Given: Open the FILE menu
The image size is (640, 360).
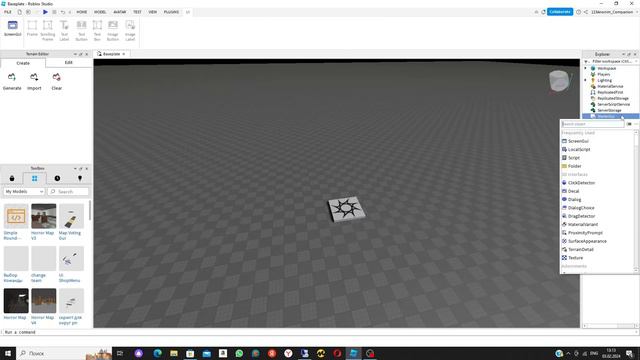Looking at the screenshot, I should [x=8, y=12].
